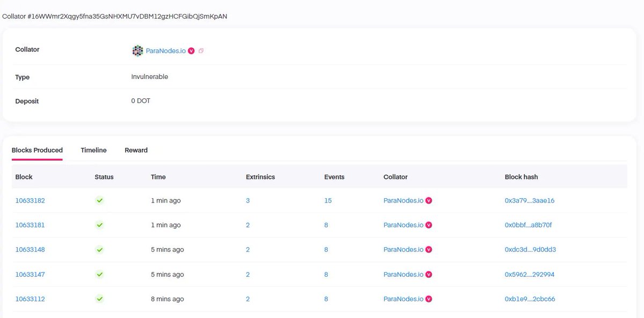
Task: Click the verified badge in row 10633112
Action: coord(429,299)
